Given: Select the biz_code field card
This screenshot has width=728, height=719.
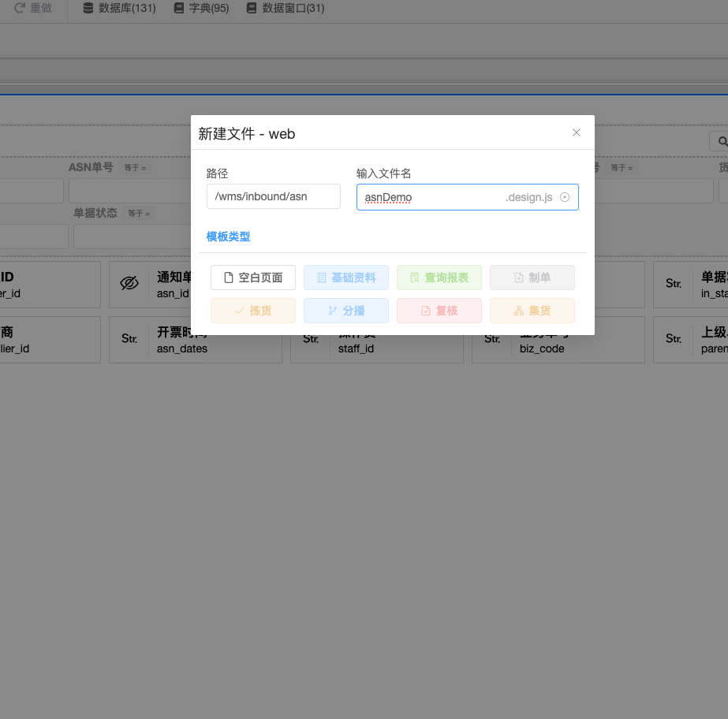Looking at the screenshot, I should point(558,348).
